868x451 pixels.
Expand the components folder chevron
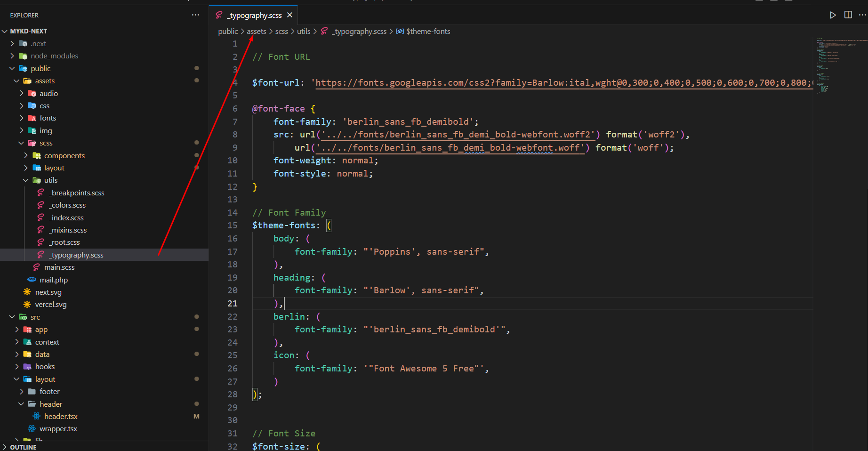pyautogui.click(x=26, y=155)
